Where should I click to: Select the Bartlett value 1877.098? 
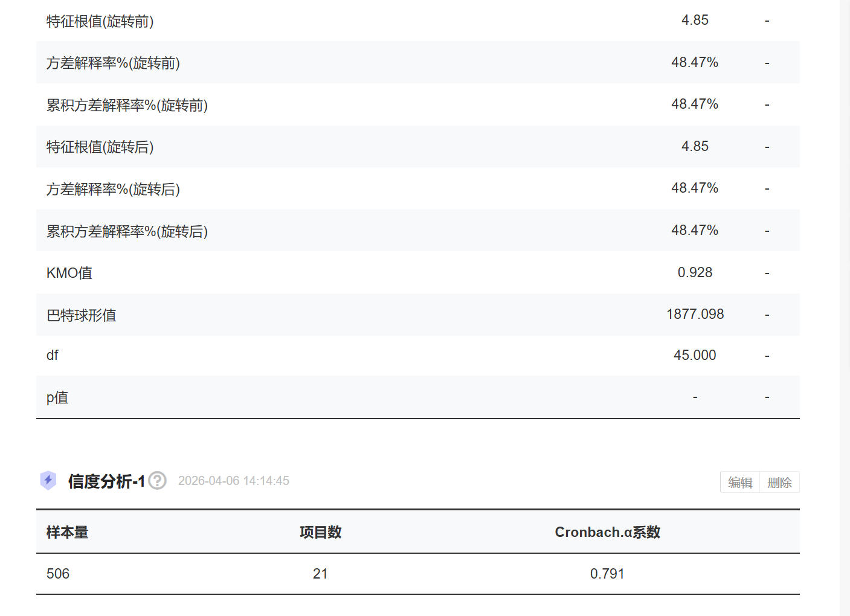point(695,314)
